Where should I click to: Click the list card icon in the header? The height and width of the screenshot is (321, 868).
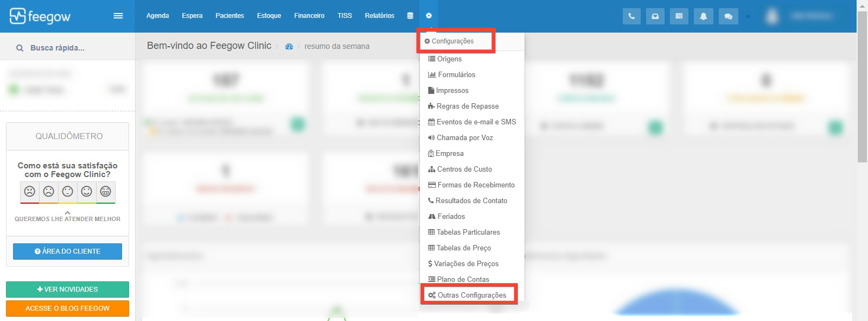(679, 16)
